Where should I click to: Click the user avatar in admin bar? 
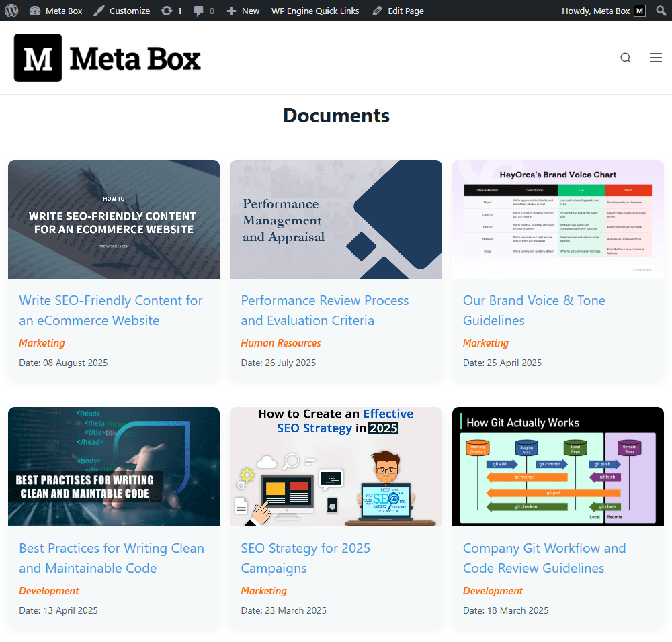(640, 11)
